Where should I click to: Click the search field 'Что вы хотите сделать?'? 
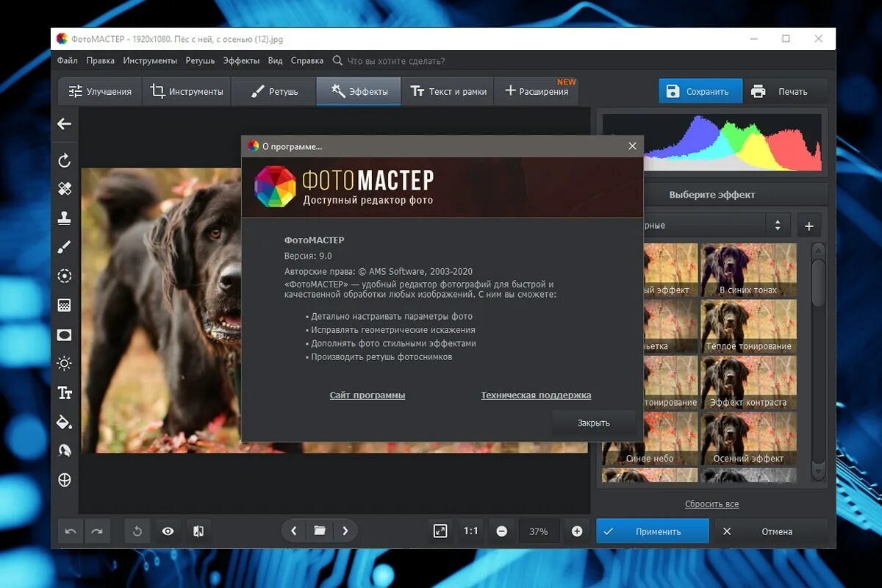(395, 61)
